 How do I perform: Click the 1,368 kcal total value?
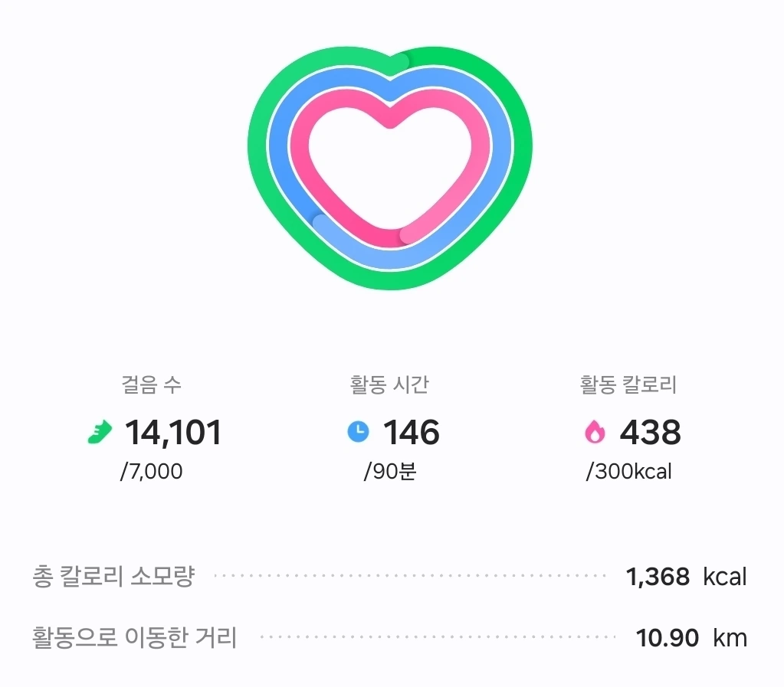click(x=686, y=577)
